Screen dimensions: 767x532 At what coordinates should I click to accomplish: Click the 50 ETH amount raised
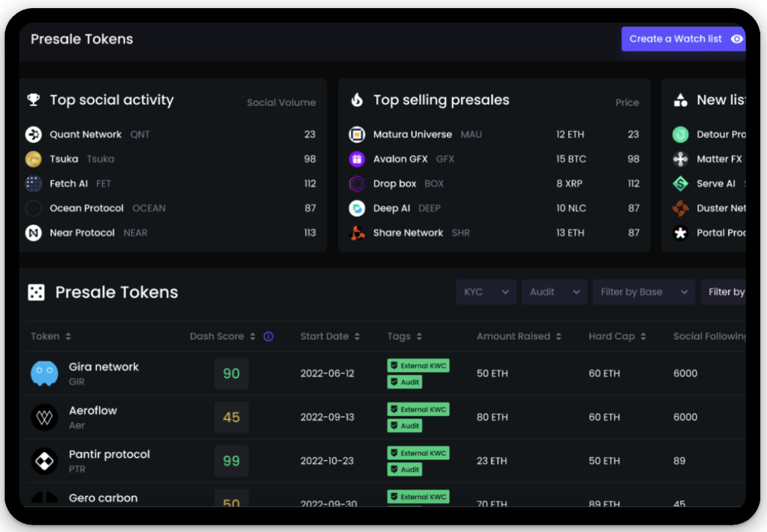click(x=492, y=373)
